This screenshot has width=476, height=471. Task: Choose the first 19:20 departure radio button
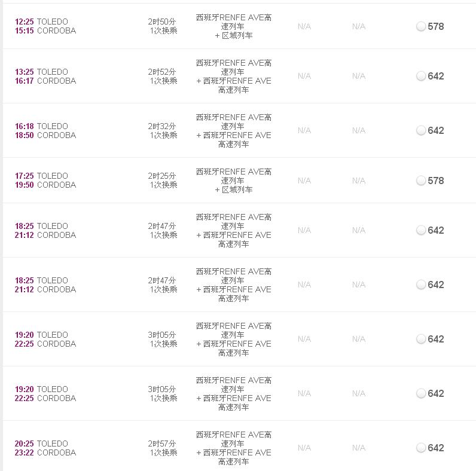[x=421, y=339]
